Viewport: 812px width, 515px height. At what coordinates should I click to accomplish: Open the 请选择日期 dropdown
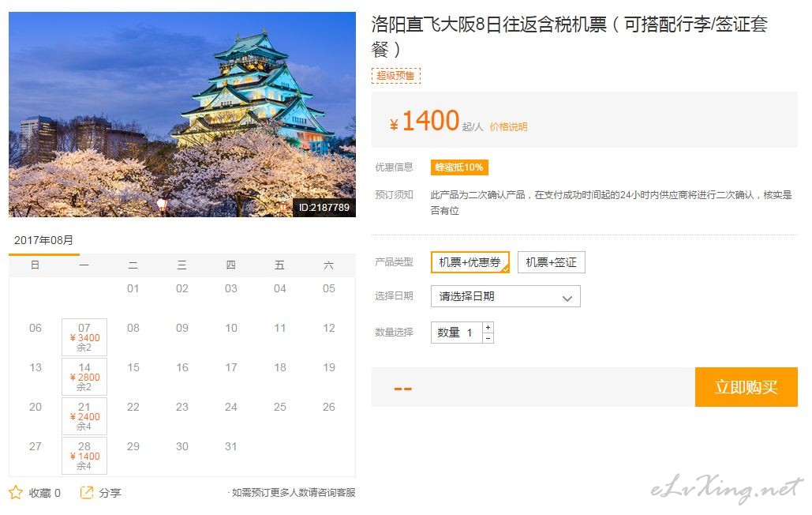click(x=505, y=296)
